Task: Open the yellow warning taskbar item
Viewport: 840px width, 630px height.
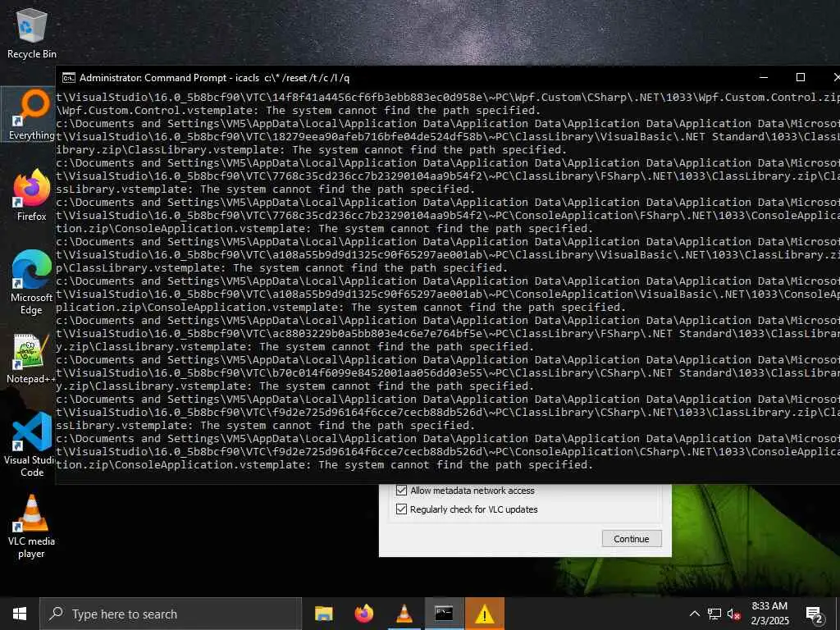Action: pyautogui.click(x=484, y=614)
